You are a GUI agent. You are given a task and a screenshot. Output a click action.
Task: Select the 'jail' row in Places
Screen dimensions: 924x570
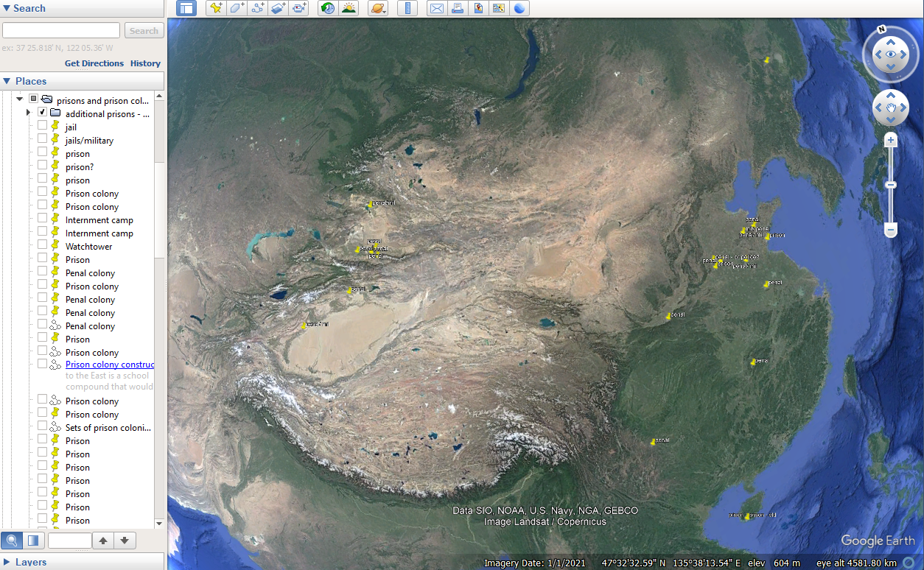(x=71, y=127)
